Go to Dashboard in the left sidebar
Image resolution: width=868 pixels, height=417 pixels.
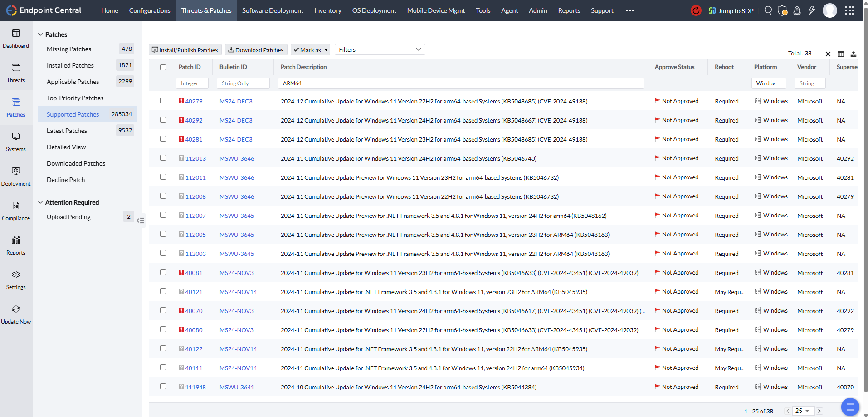pyautogui.click(x=16, y=39)
